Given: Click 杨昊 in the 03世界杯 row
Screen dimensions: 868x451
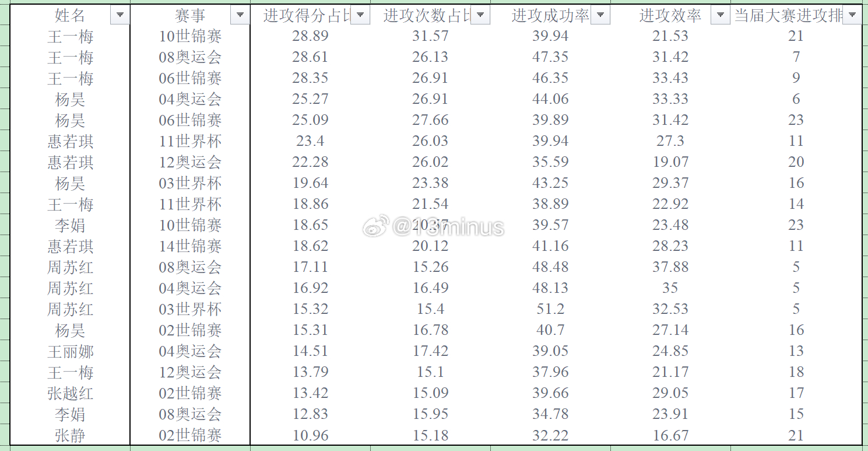Looking at the screenshot, I should [70, 183].
